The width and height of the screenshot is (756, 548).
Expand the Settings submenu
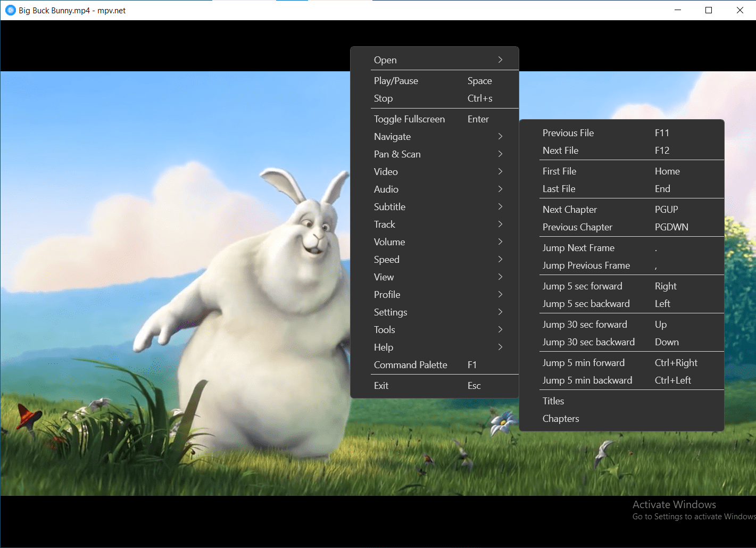[x=435, y=312]
